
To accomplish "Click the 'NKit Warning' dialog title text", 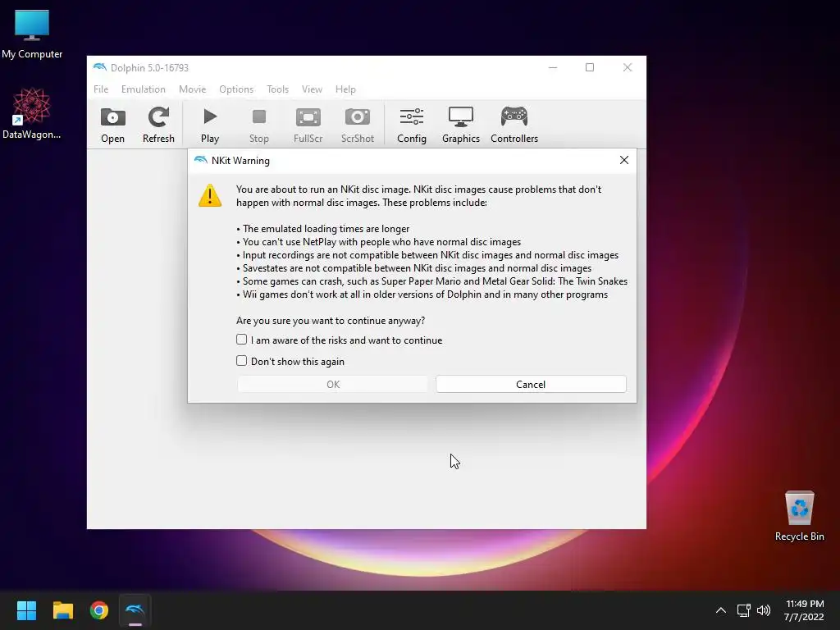I will tap(240, 160).
